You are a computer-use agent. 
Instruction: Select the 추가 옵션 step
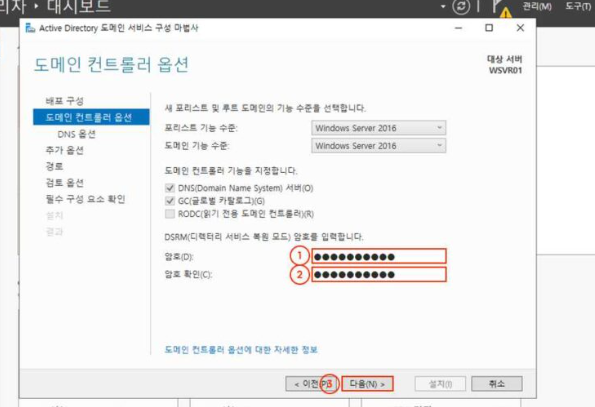click(x=65, y=150)
